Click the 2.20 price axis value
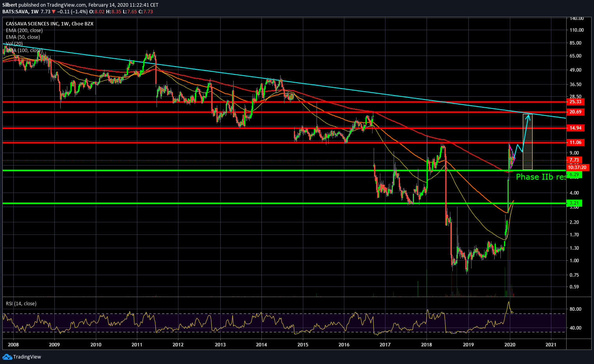This screenshot has width=594, height=364. (574, 222)
